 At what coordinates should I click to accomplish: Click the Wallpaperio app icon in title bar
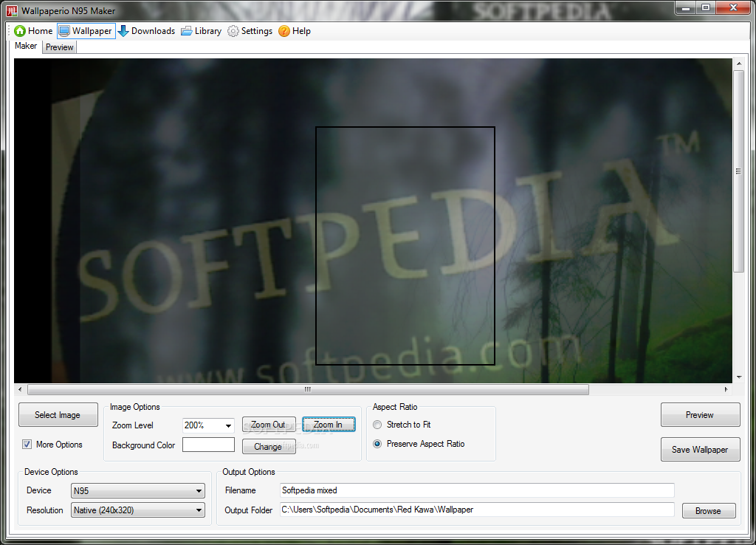[12, 10]
